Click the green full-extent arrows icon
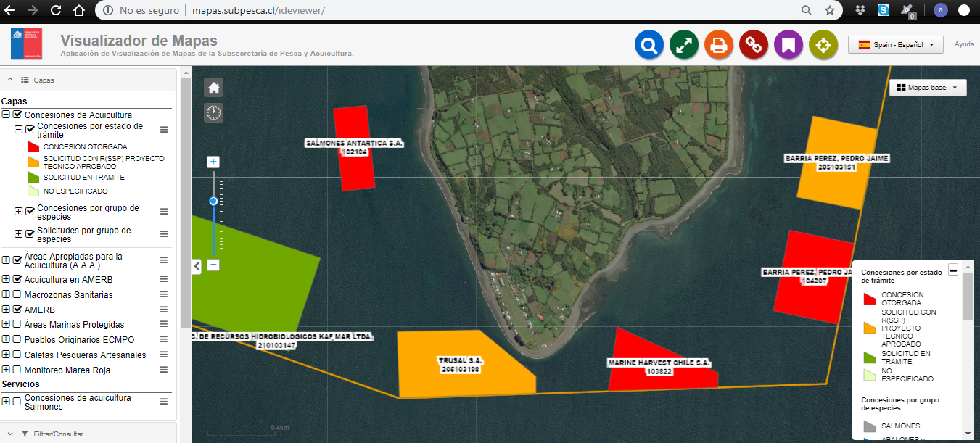Viewport: 980px width, 443px height. (x=684, y=45)
